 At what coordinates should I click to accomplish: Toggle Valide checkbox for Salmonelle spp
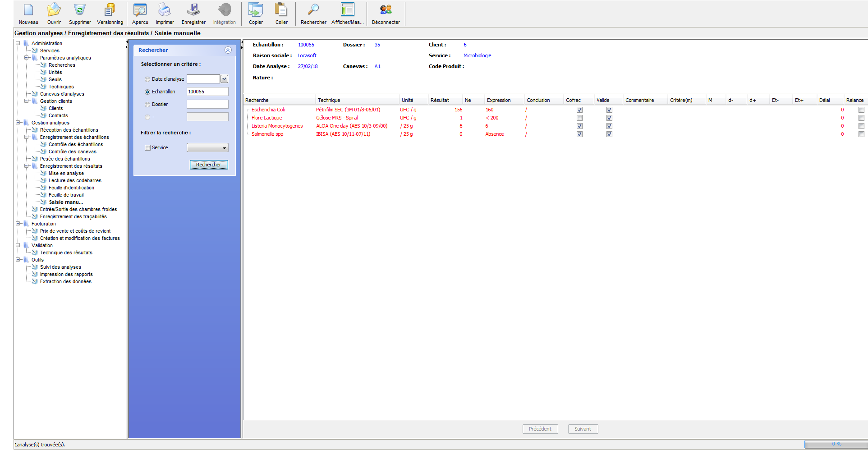click(x=609, y=134)
